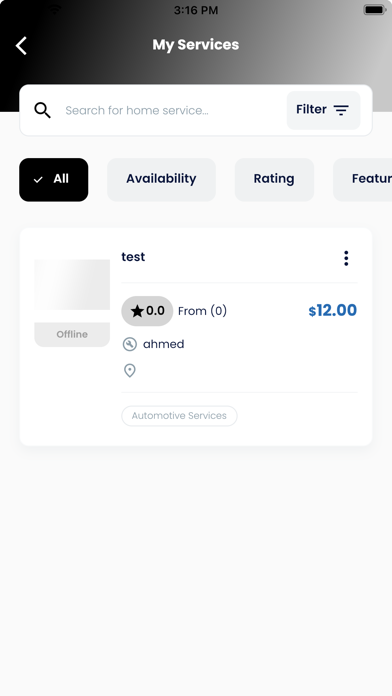Open the test service title
The height and width of the screenshot is (696, 392).
(x=133, y=257)
